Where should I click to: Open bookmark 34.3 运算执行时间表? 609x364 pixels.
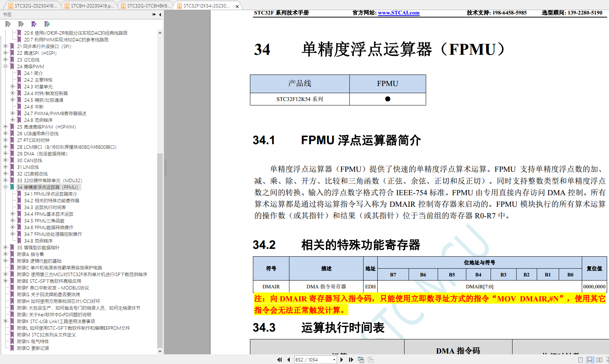(x=45, y=207)
